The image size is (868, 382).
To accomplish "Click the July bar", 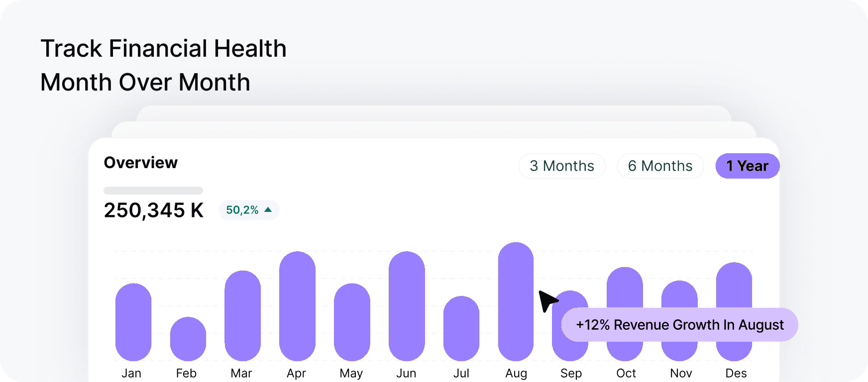I will (x=461, y=328).
